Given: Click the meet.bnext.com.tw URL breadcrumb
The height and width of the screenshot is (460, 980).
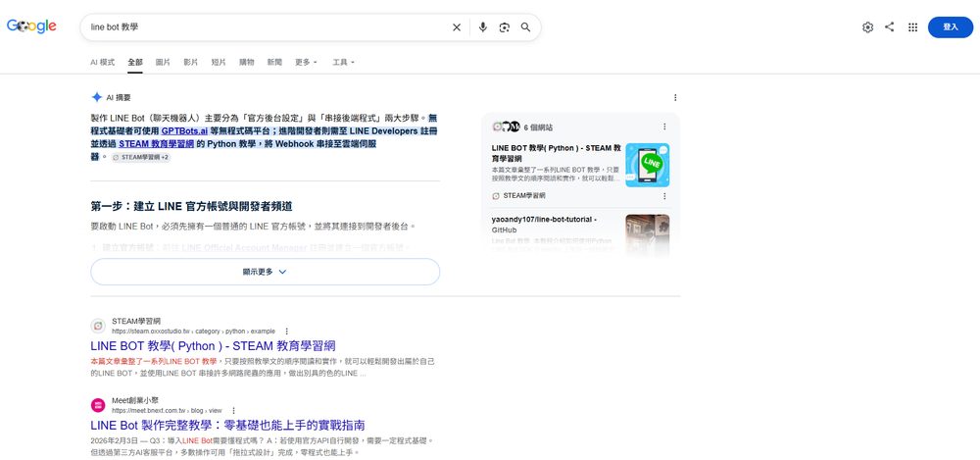Looking at the screenshot, I should pyautogui.click(x=167, y=411).
